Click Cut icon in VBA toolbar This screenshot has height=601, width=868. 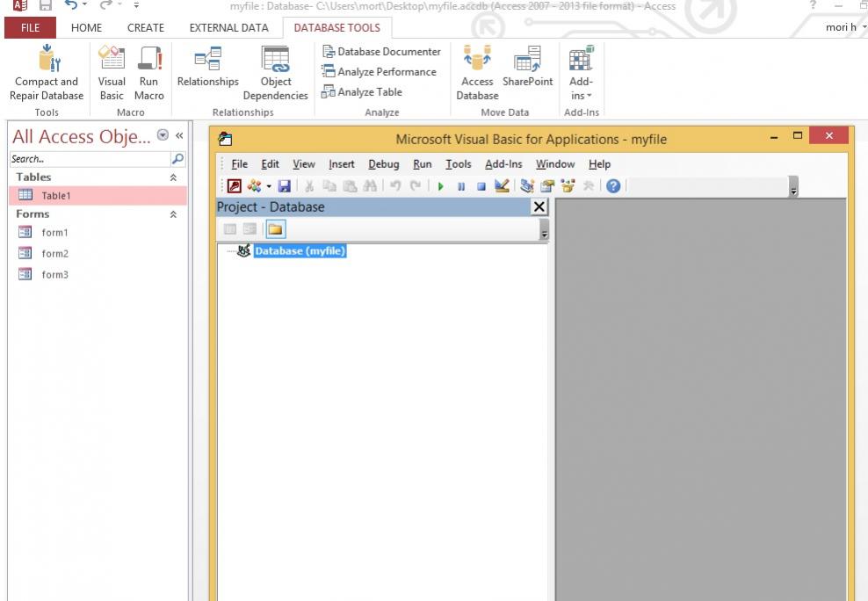[x=309, y=186]
